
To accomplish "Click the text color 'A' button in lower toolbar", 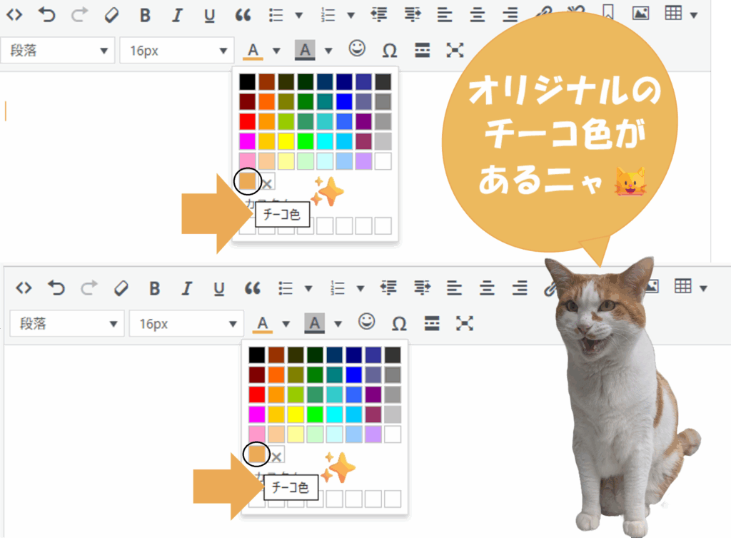I will [x=263, y=324].
